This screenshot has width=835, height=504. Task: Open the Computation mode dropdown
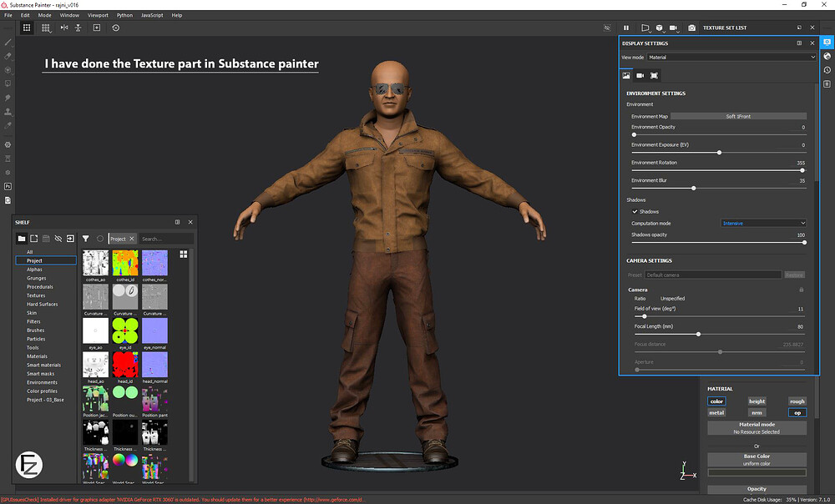pos(764,223)
